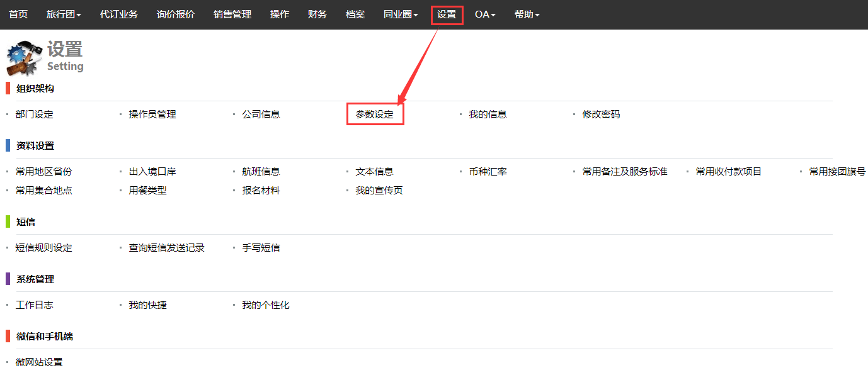Screen dimensions: 868x375
Task: Click the Setting gear and hammer icon
Action: (x=24, y=58)
